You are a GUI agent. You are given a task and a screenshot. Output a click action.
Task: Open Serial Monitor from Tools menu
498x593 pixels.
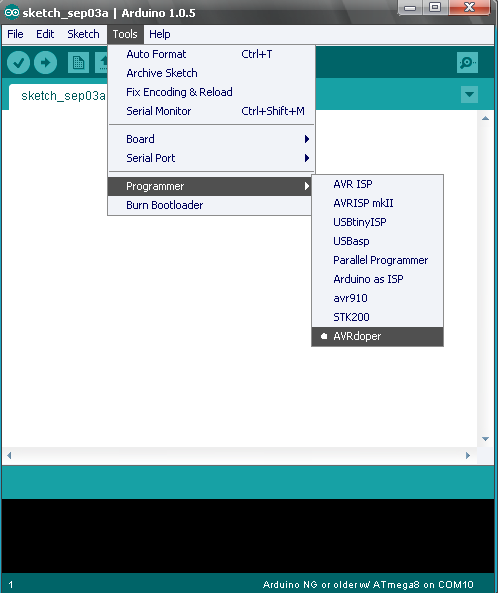point(211,111)
